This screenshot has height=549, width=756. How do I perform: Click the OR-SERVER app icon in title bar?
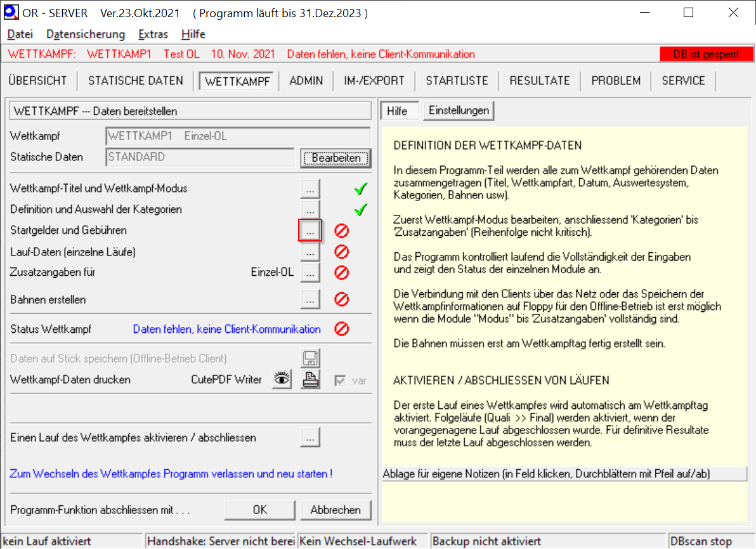pos(10,13)
